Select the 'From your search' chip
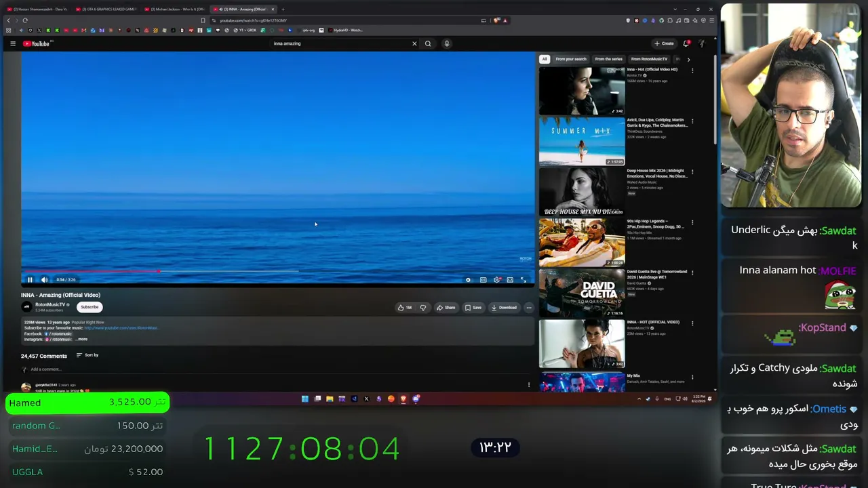The height and width of the screenshot is (488, 868). (571, 59)
